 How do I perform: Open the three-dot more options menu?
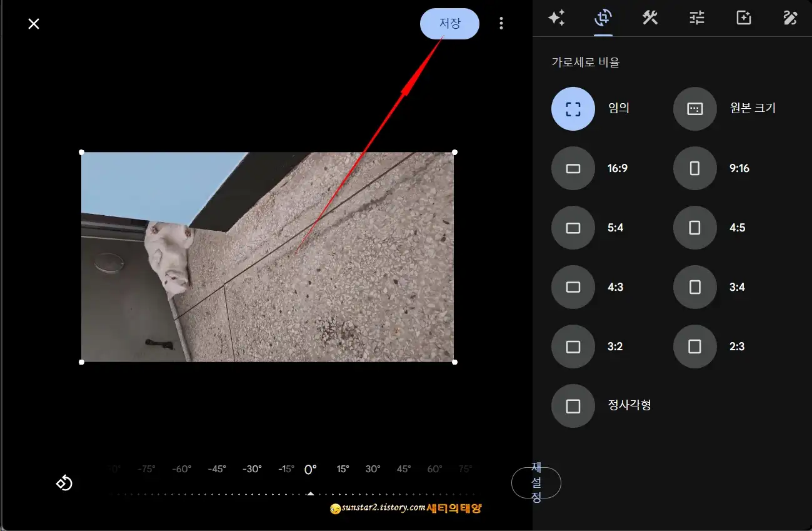click(501, 24)
